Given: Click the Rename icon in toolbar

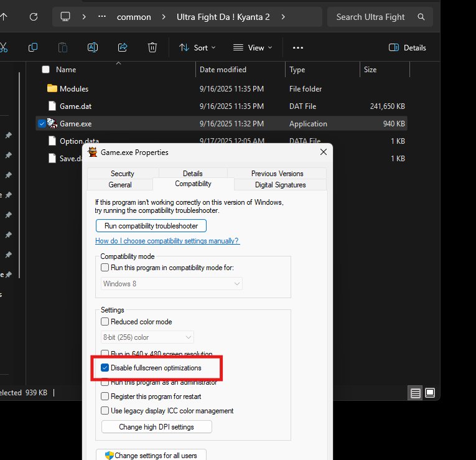Looking at the screenshot, I should [93, 47].
